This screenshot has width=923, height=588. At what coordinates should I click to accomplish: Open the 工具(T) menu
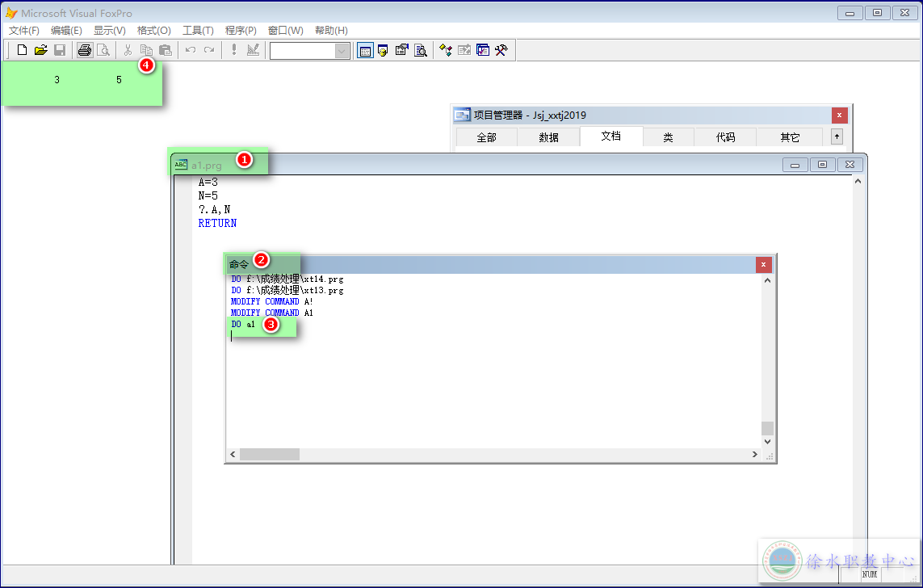click(x=198, y=30)
